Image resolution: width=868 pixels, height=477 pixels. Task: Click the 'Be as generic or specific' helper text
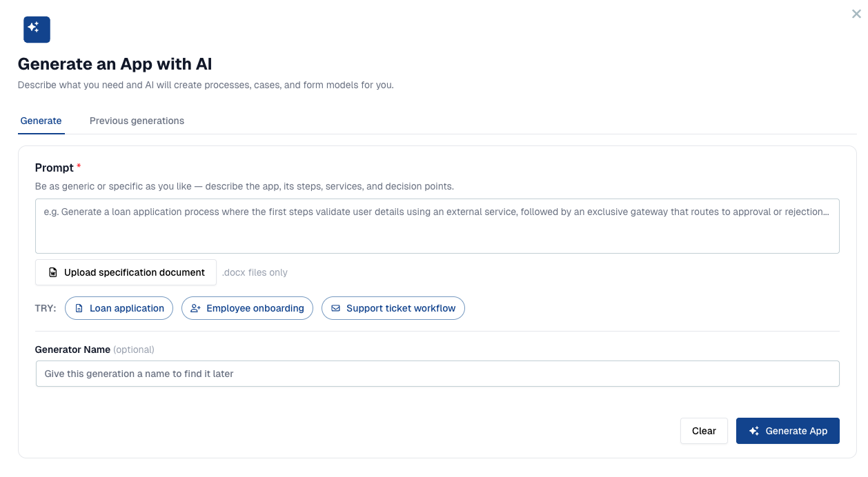[244, 186]
